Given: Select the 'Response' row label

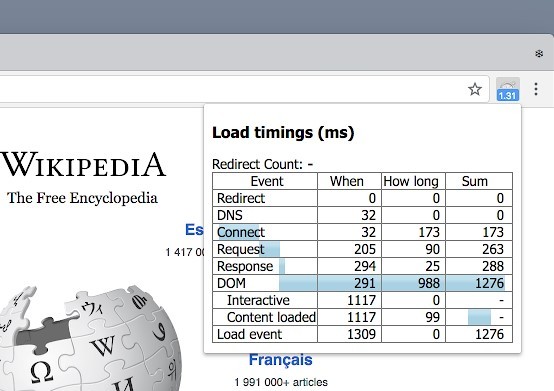Looking at the screenshot, I should click(245, 266).
